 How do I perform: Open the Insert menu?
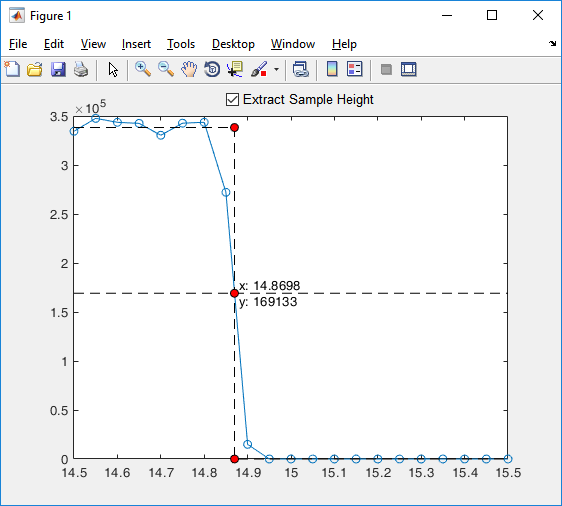pyautogui.click(x=136, y=44)
